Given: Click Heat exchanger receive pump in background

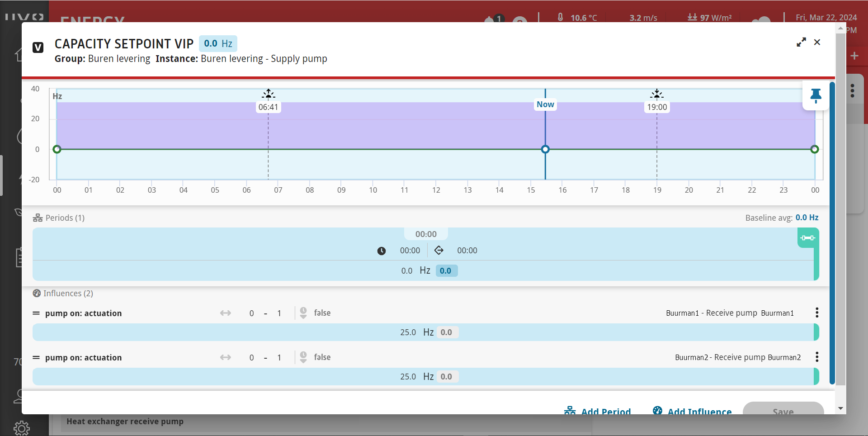Looking at the screenshot, I should (125, 422).
